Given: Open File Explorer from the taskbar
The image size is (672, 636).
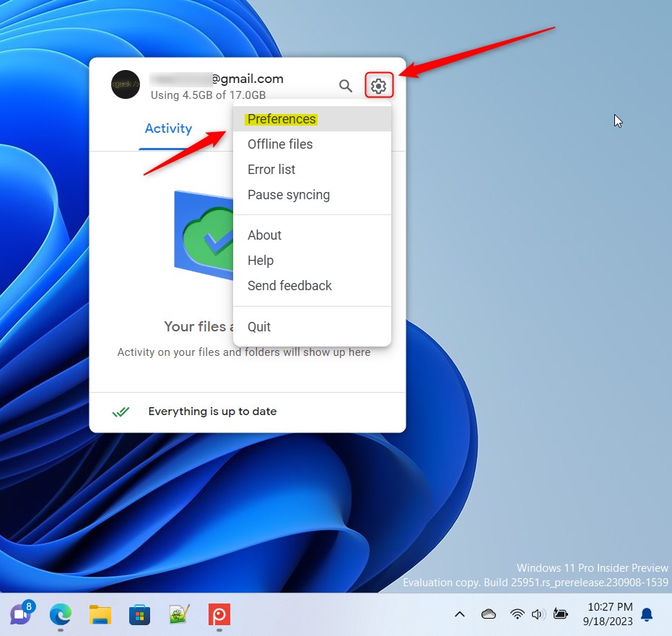Looking at the screenshot, I should click(x=100, y=614).
